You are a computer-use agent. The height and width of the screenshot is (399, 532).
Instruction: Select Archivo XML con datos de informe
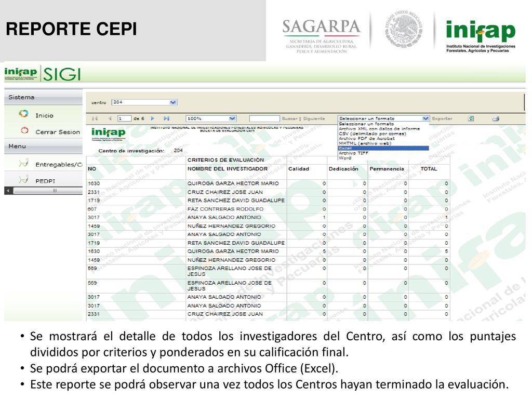(379, 129)
